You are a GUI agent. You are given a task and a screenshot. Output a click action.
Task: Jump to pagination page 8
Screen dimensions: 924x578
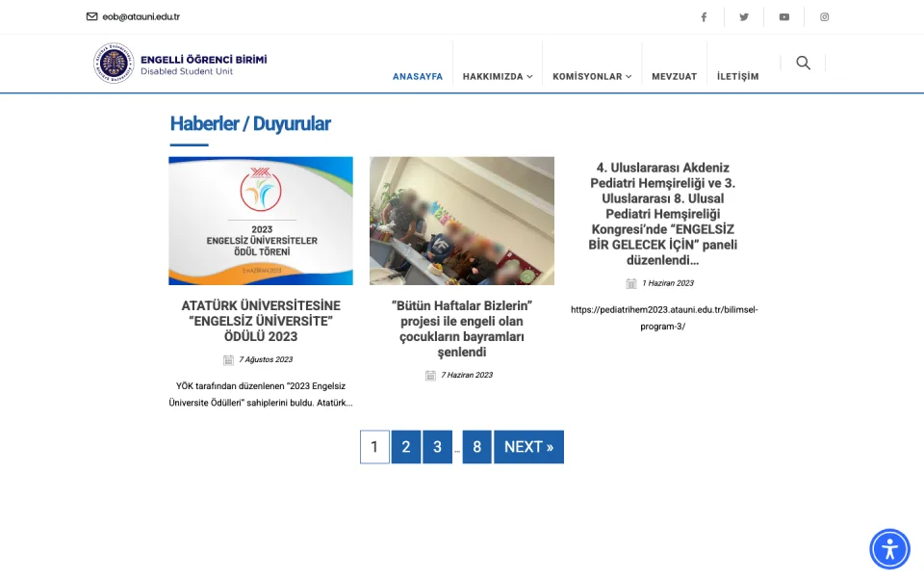[x=476, y=447]
